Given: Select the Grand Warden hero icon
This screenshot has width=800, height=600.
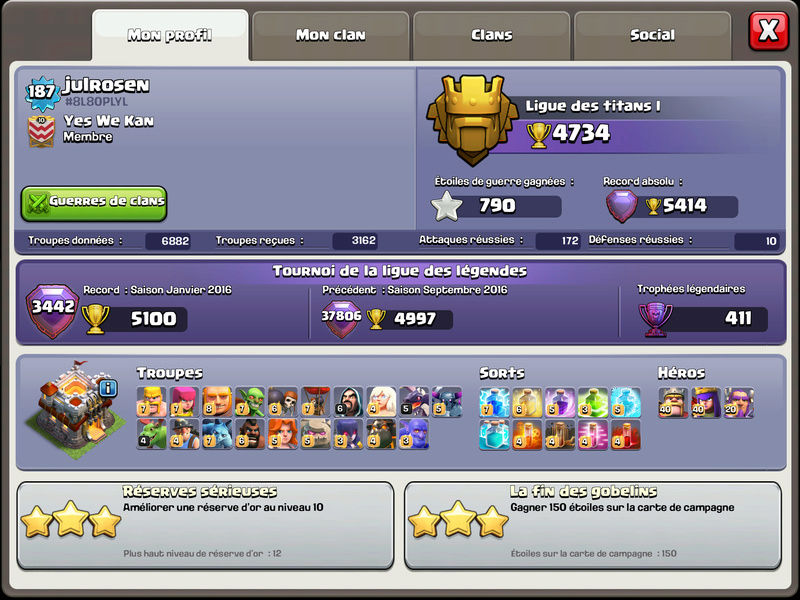Looking at the screenshot, I should [738, 403].
